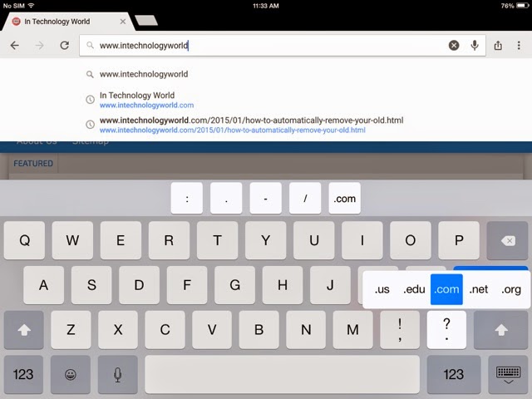Tap the C key

coord(165,330)
